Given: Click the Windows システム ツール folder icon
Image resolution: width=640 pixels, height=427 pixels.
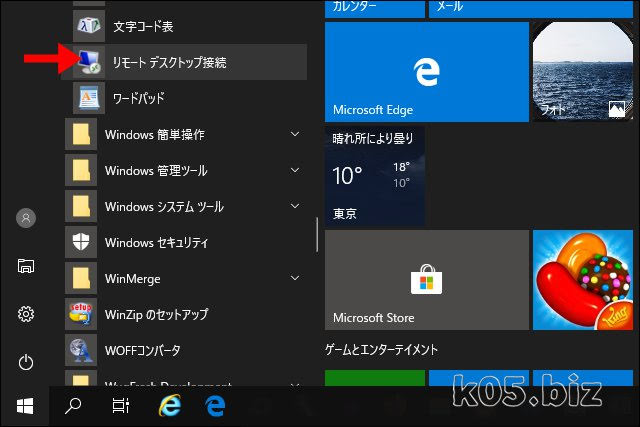Looking at the screenshot, I should 81,206.
